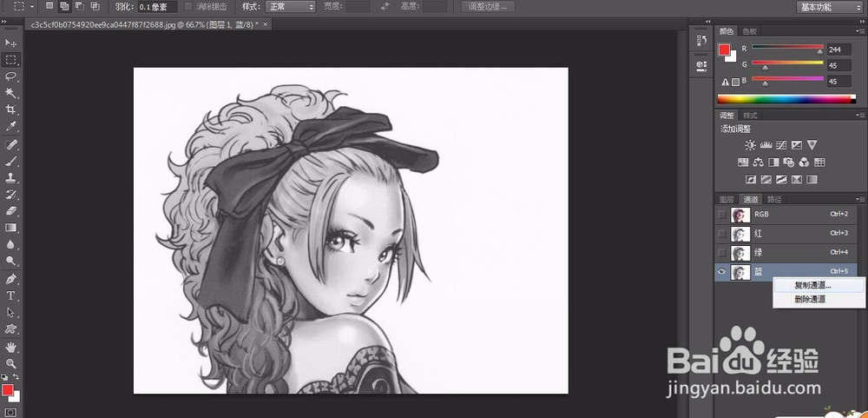
Task: Select the History Brush tool
Action: point(10,195)
